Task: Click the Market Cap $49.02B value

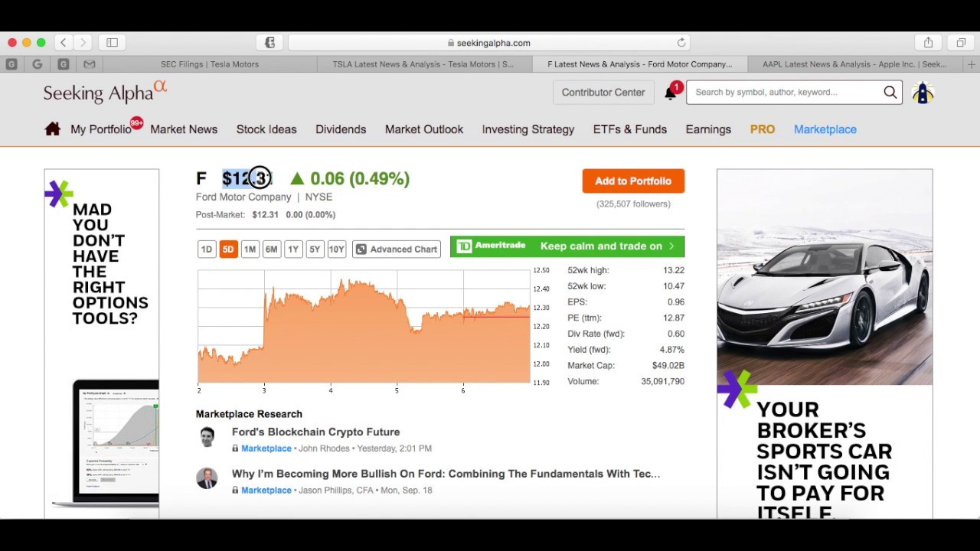Action: point(668,366)
